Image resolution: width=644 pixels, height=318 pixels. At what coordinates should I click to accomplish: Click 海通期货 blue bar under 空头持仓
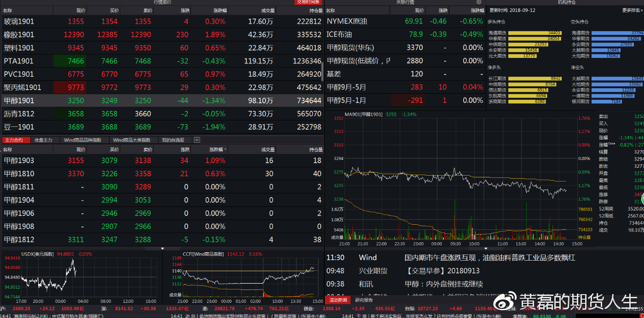tap(617, 33)
